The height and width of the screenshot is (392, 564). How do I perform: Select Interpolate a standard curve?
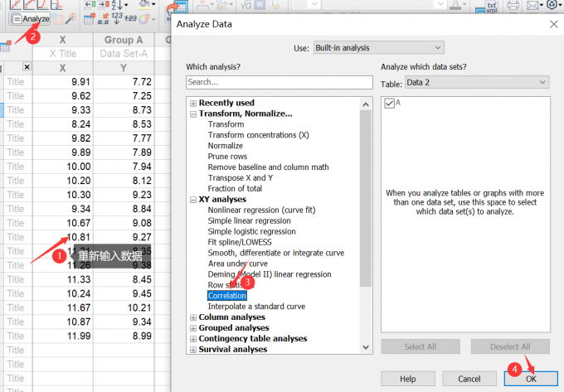256,307
